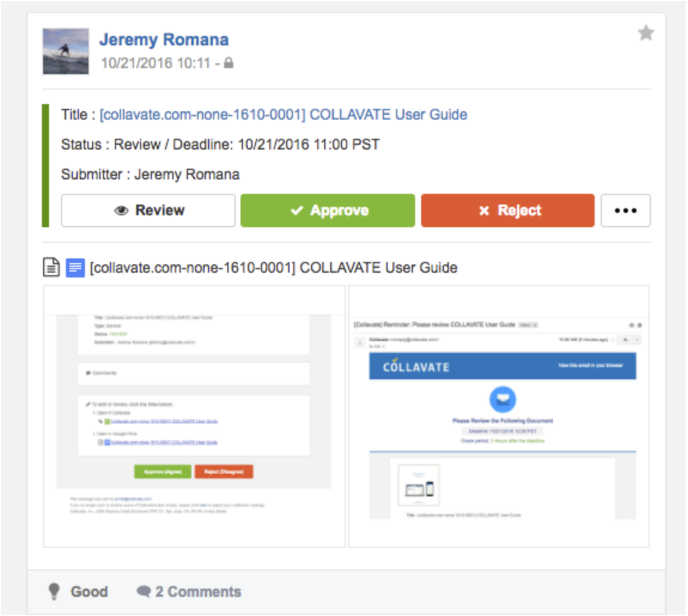The height and width of the screenshot is (616, 688).
Task: Approve the document
Action: click(328, 211)
